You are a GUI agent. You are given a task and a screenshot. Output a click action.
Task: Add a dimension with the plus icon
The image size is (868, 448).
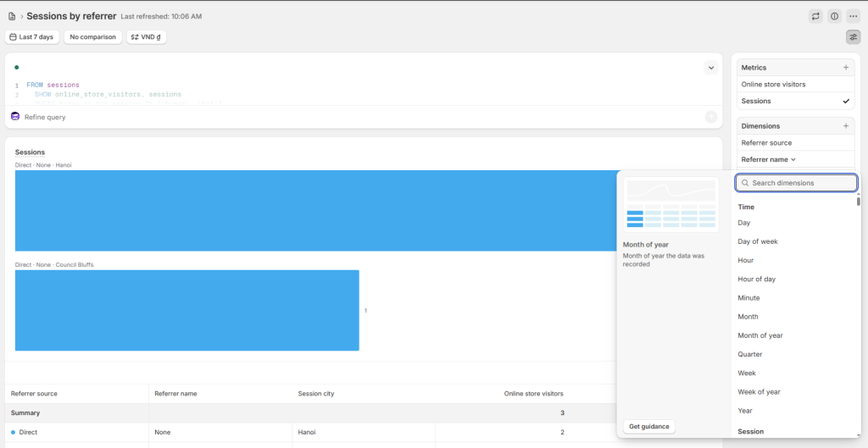(845, 126)
